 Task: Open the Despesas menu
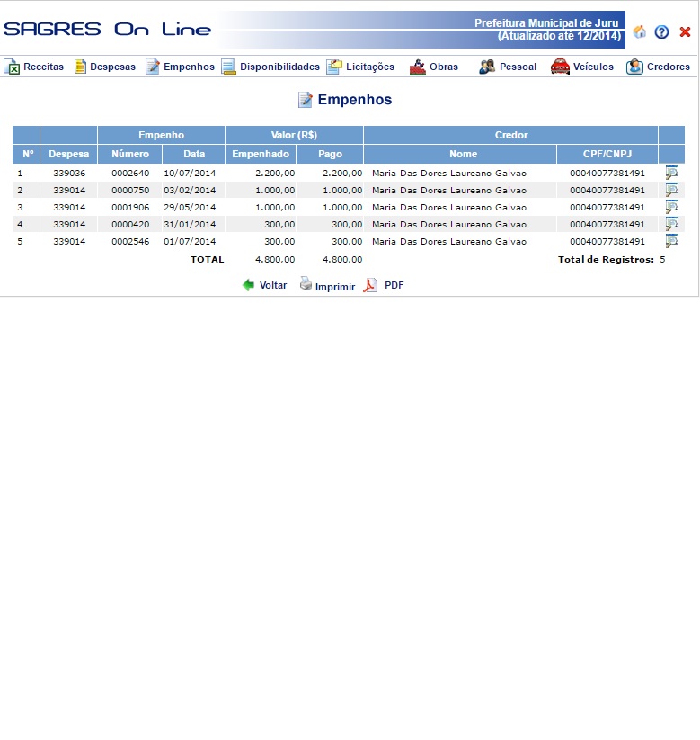coord(104,67)
